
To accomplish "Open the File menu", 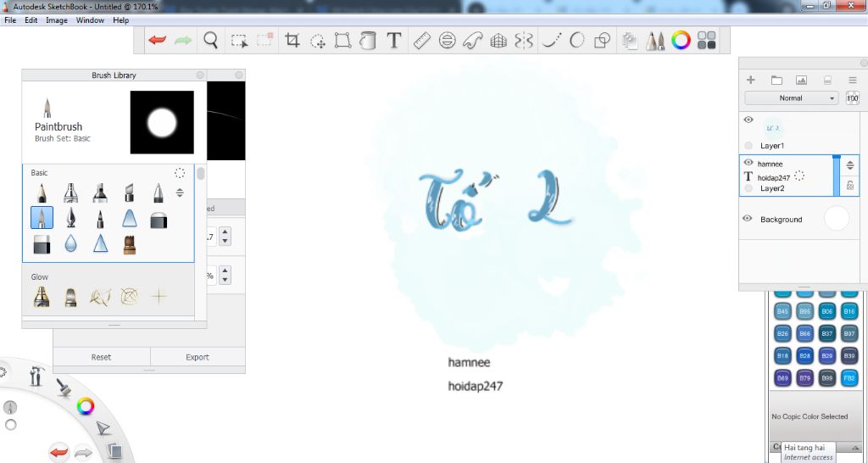I will point(10,20).
